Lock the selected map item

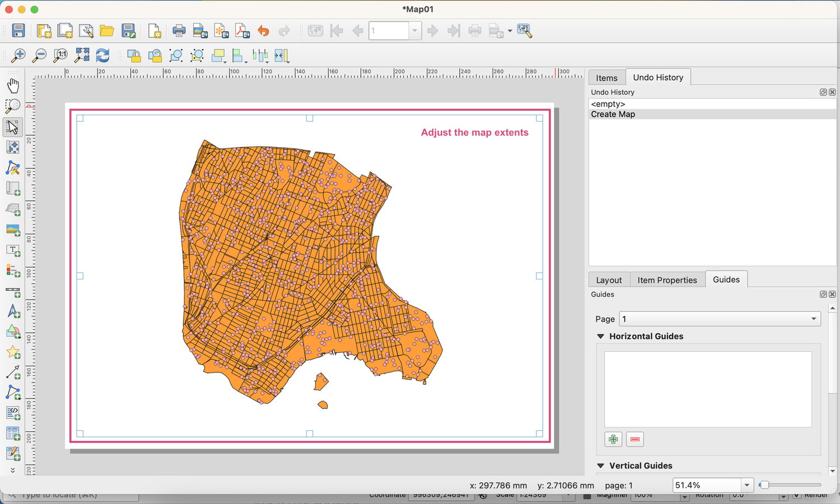[134, 55]
